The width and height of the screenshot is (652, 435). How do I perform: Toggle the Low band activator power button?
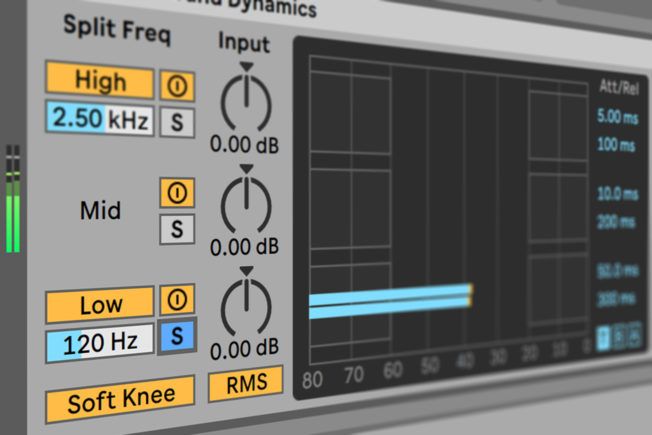[178, 300]
